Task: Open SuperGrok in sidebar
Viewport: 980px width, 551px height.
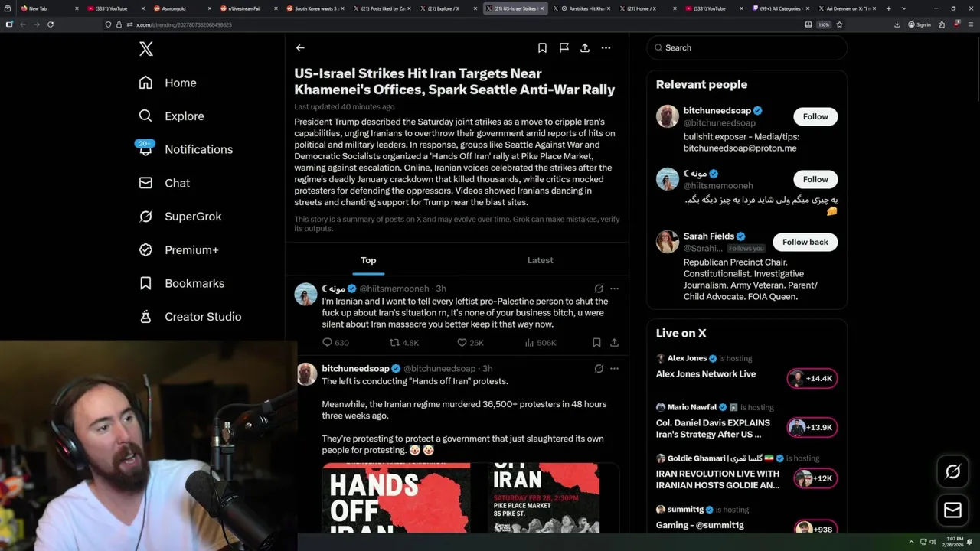Action: [180, 217]
